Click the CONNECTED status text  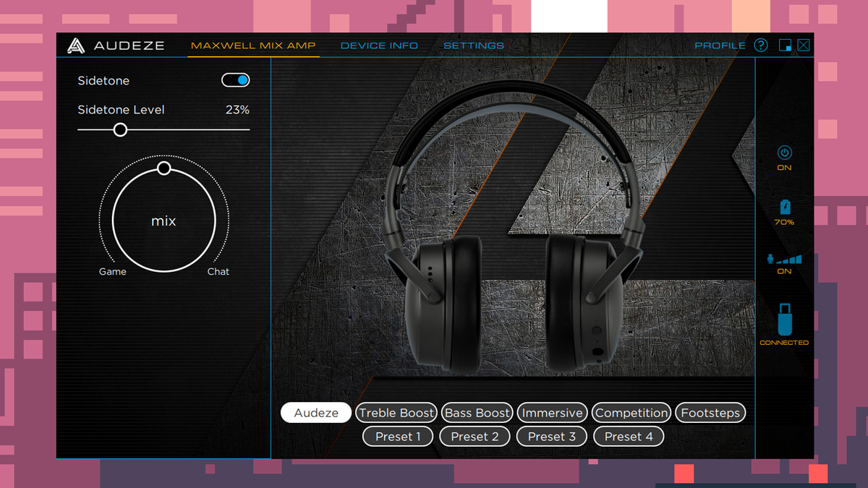click(x=784, y=343)
